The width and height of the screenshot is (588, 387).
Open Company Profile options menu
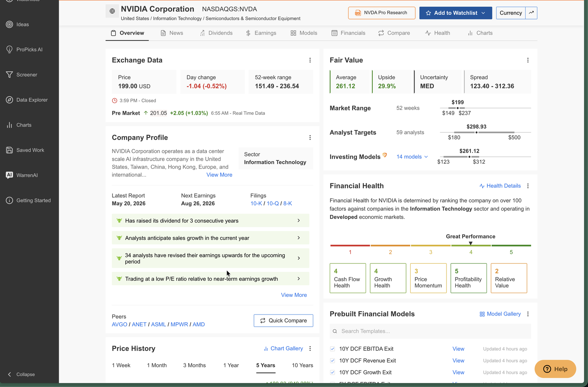[x=310, y=138]
